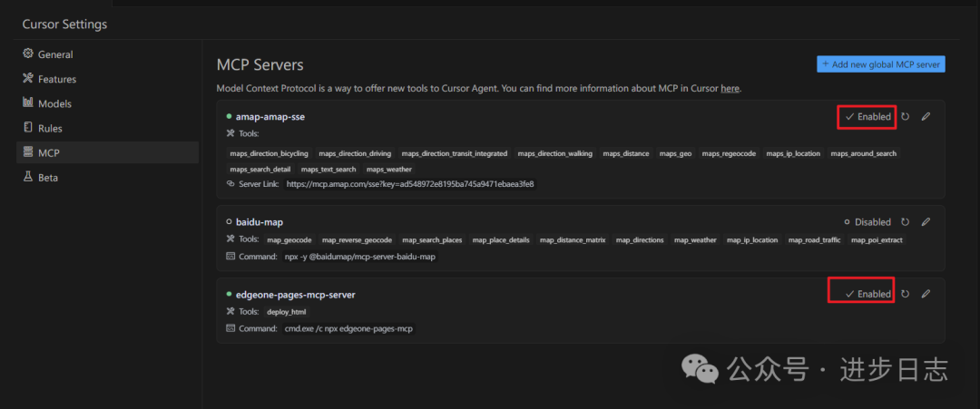Select the map_distance_matrix tool tag
980x409 pixels.
point(573,239)
